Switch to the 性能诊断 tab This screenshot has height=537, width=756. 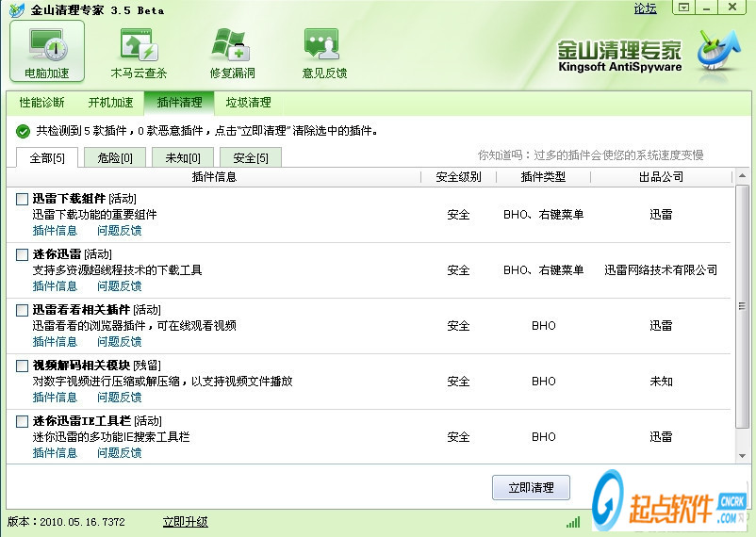pyautogui.click(x=41, y=103)
